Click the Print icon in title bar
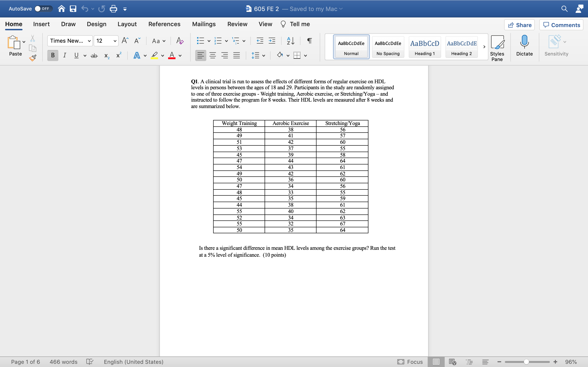The image size is (588, 367). 113,9
